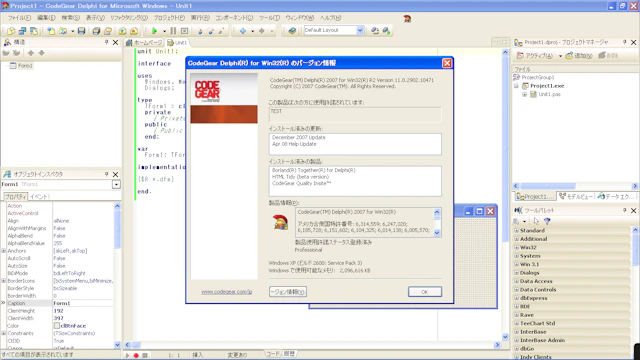Click the Open Project toolbar icon
This screenshot has width=640, height=360.
coord(108,31)
